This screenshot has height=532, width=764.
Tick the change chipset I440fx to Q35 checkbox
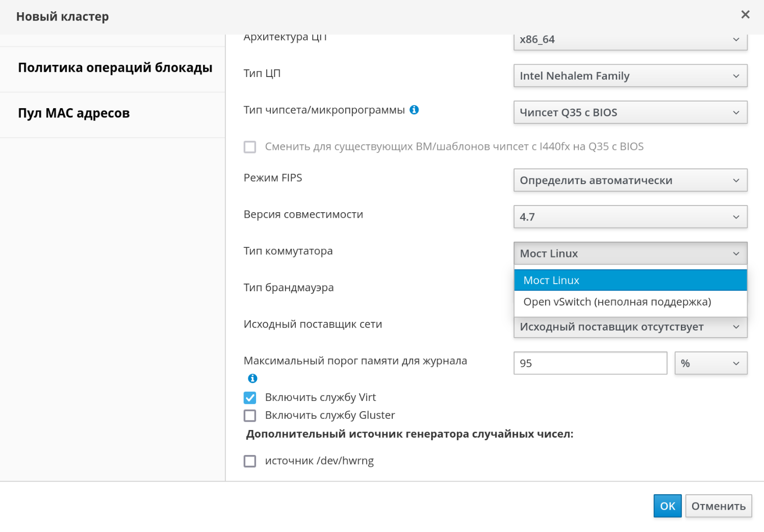pos(250,147)
